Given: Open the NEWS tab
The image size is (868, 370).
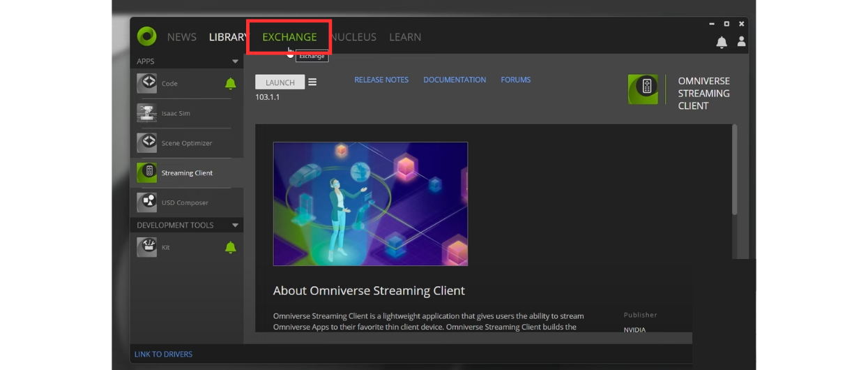Looking at the screenshot, I should pyautogui.click(x=182, y=37).
